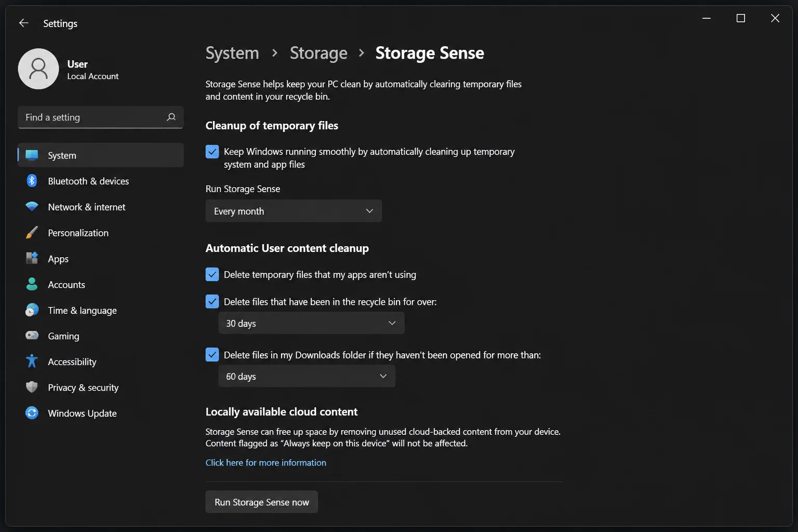The image size is (798, 532).
Task: Select Apps in the sidebar
Action: (x=100, y=259)
